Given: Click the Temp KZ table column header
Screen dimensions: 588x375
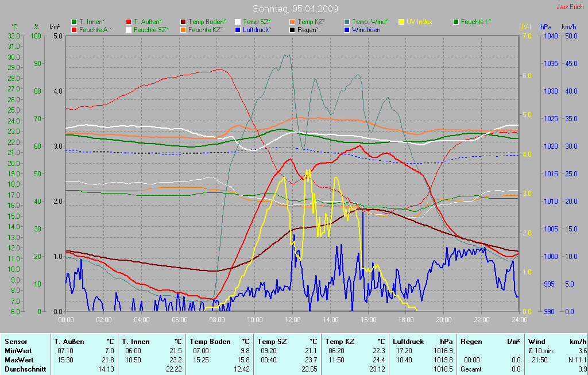Looking at the screenshot, I should [340, 342].
